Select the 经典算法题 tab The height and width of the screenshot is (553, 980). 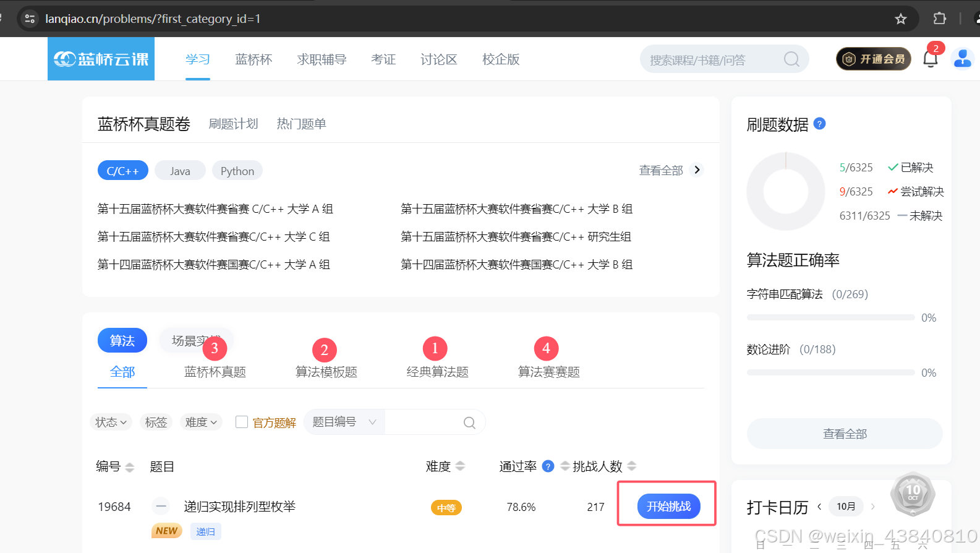point(438,372)
